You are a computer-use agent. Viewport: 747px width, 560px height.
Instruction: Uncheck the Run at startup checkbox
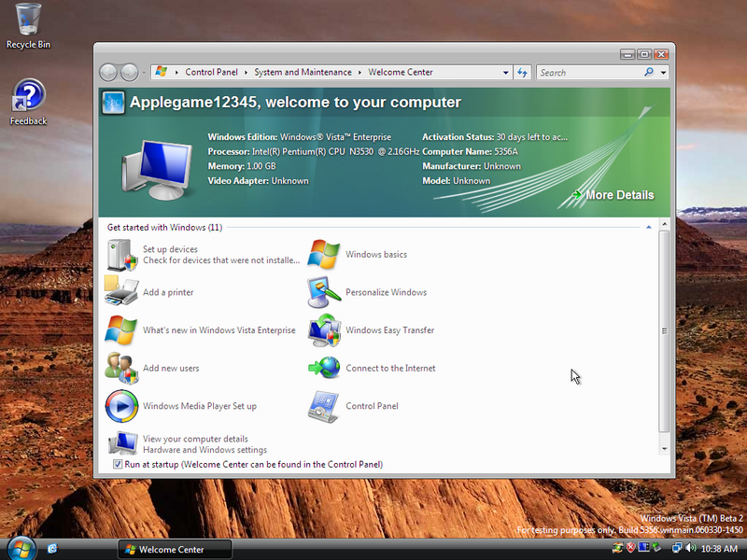click(x=118, y=464)
